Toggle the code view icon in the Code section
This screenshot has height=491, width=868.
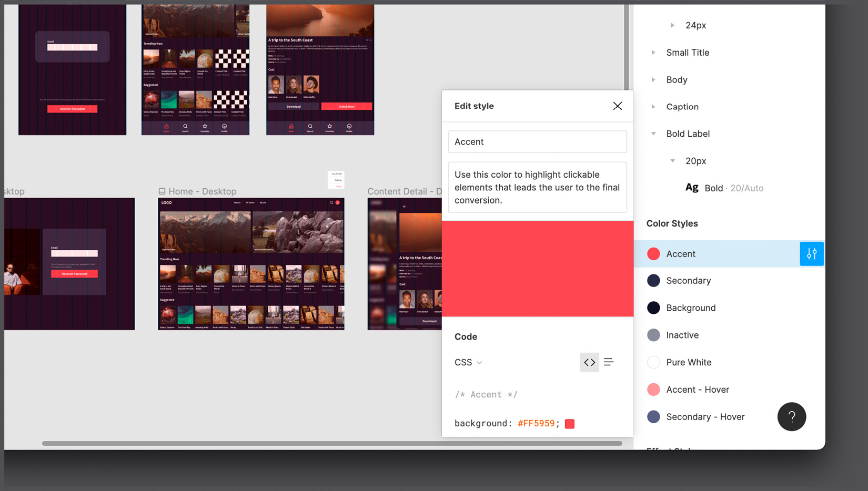(x=589, y=362)
